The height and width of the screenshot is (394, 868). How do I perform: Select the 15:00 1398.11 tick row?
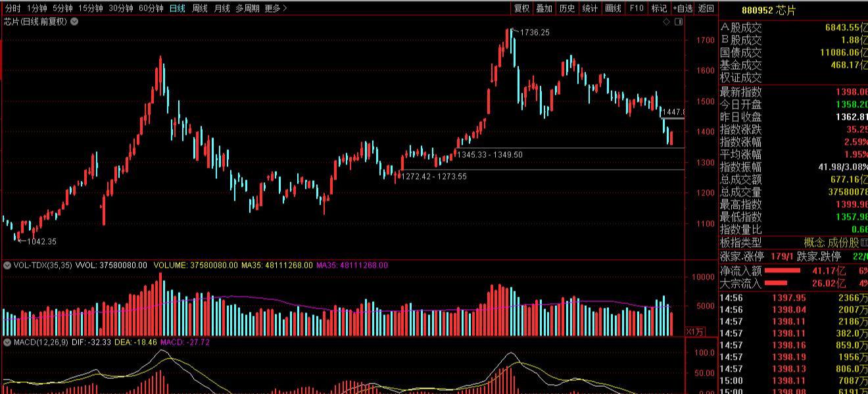(x=794, y=381)
